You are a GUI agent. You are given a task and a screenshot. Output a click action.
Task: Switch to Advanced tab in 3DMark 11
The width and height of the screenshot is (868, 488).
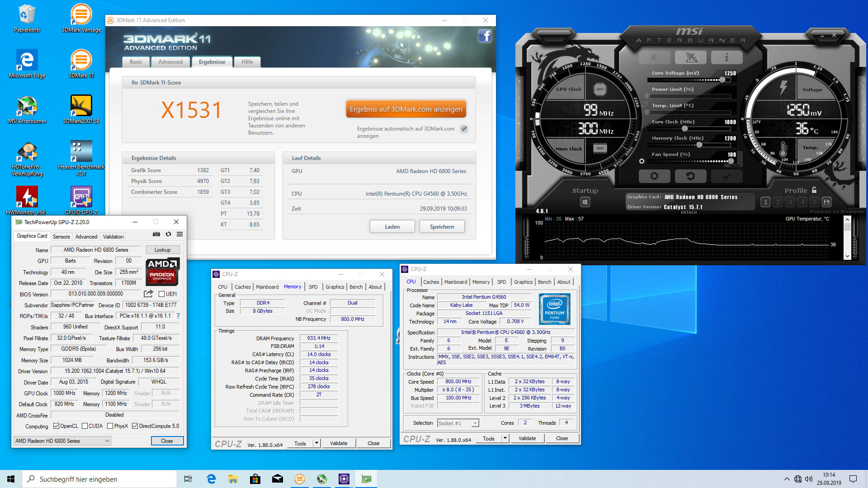(x=170, y=62)
